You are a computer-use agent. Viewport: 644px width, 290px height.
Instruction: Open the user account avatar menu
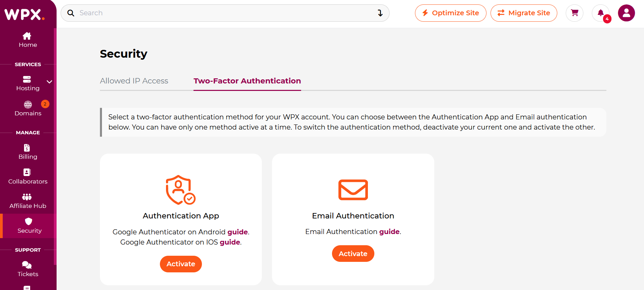pos(626,13)
